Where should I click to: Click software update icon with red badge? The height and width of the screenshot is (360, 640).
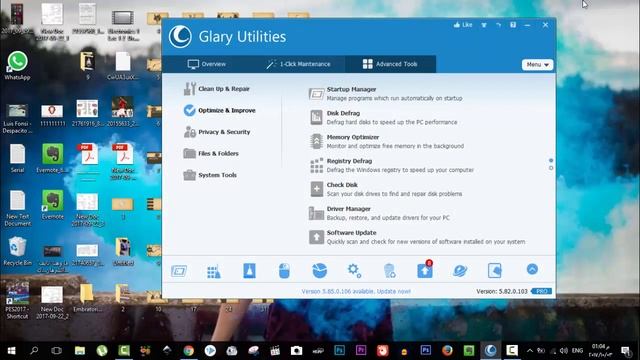(x=425, y=270)
